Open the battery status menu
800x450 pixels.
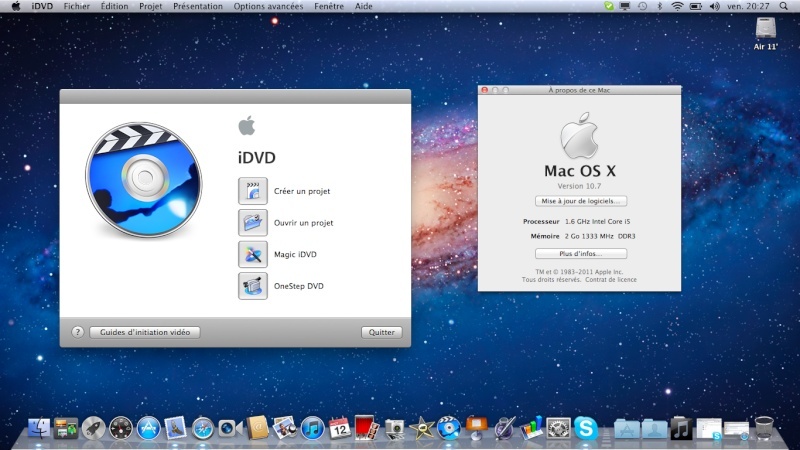click(x=695, y=6)
